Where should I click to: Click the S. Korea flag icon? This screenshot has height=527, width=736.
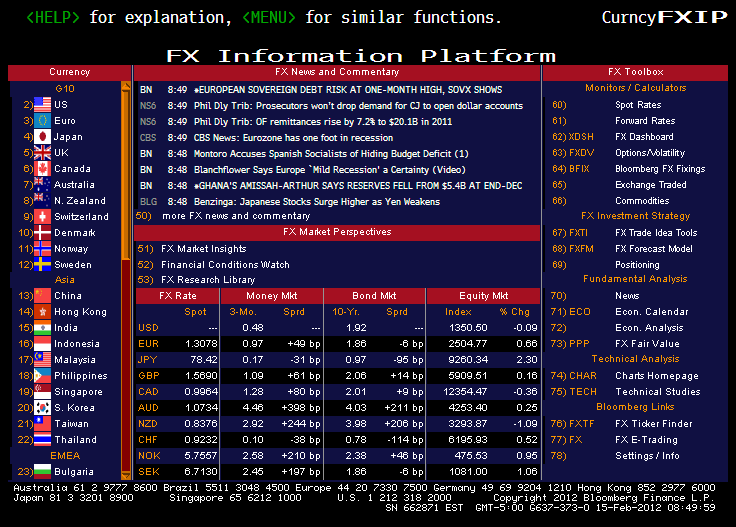(42, 408)
